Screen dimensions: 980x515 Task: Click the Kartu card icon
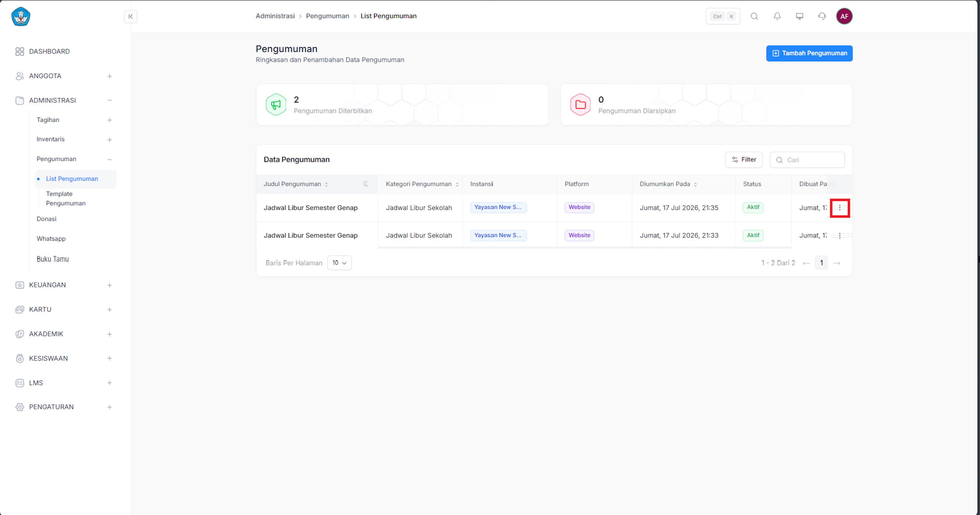point(20,310)
